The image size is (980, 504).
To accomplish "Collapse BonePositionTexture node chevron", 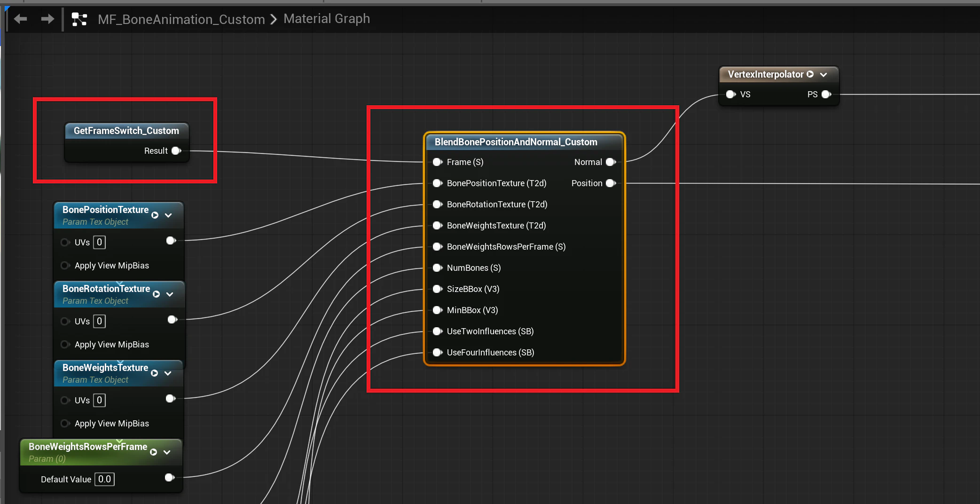I will pos(168,215).
